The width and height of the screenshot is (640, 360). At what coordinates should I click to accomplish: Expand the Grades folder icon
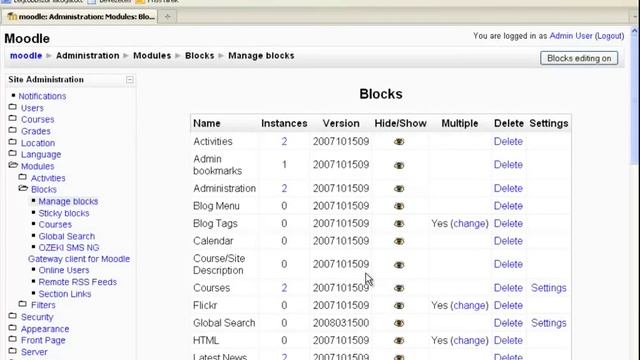click(13, 131)
